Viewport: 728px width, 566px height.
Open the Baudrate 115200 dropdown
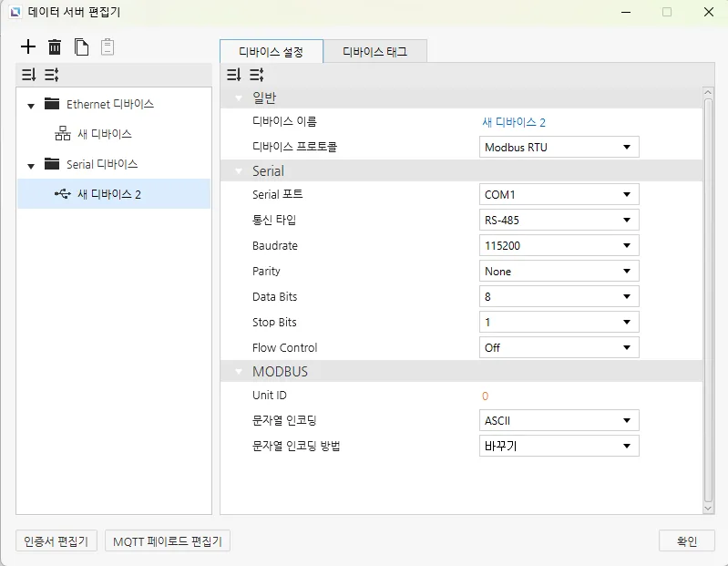pos(559,246)
